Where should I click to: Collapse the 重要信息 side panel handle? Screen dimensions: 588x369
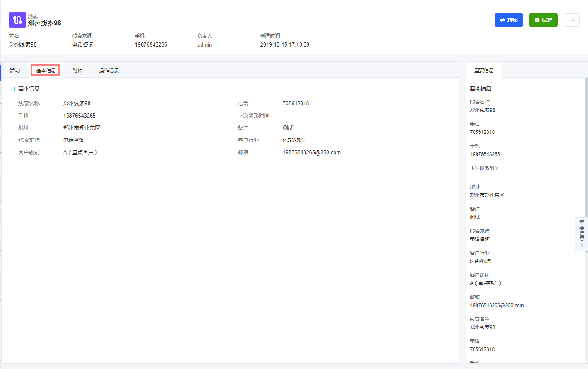[581, 235]
